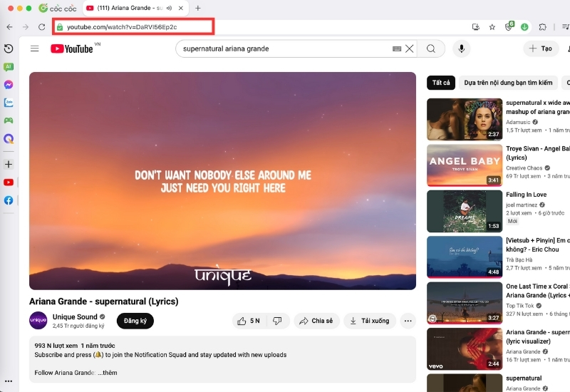Viewport: 570px width, 392px height.
Task: Open a new browser tab
Action: 198,8
